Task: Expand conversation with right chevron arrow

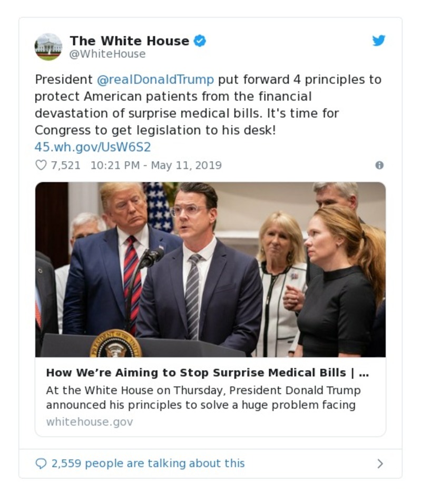Action: click(x=380, y=463)
